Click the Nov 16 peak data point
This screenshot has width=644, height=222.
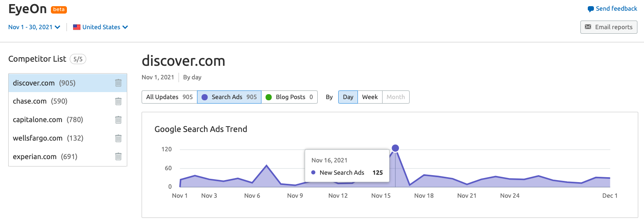[395, 148]
